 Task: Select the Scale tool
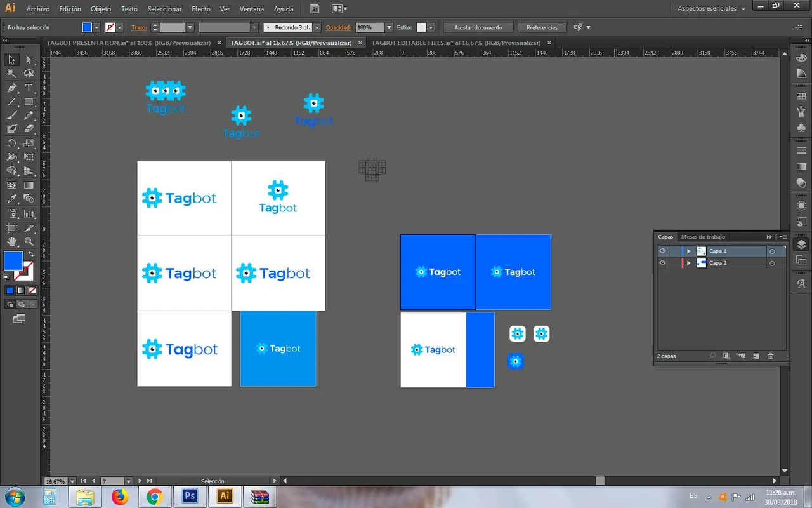pos(29,144)
